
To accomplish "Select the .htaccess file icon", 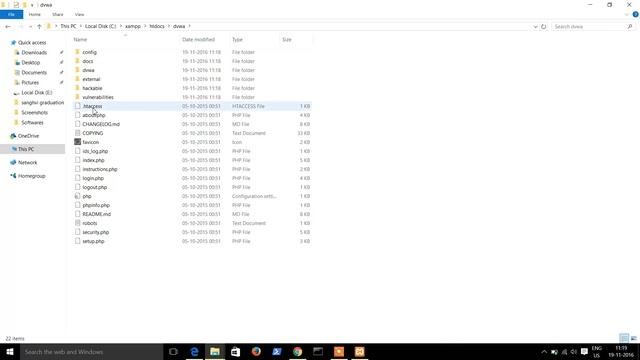I will point(77,106).
